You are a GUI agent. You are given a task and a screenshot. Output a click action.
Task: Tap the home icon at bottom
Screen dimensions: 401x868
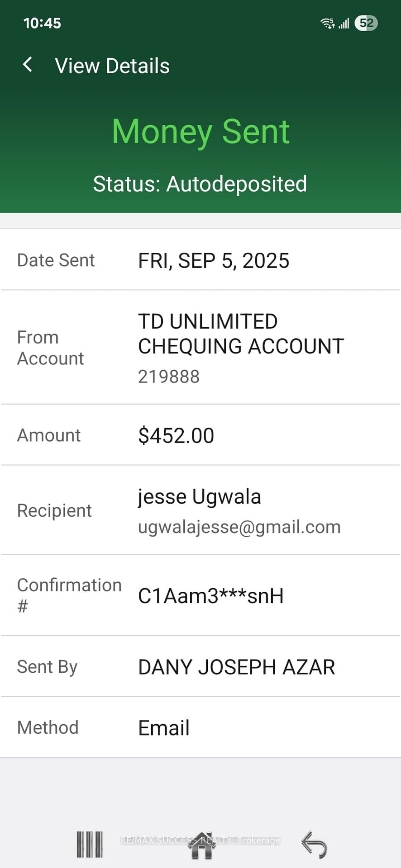pyautogui.click(x=202, y=845)
